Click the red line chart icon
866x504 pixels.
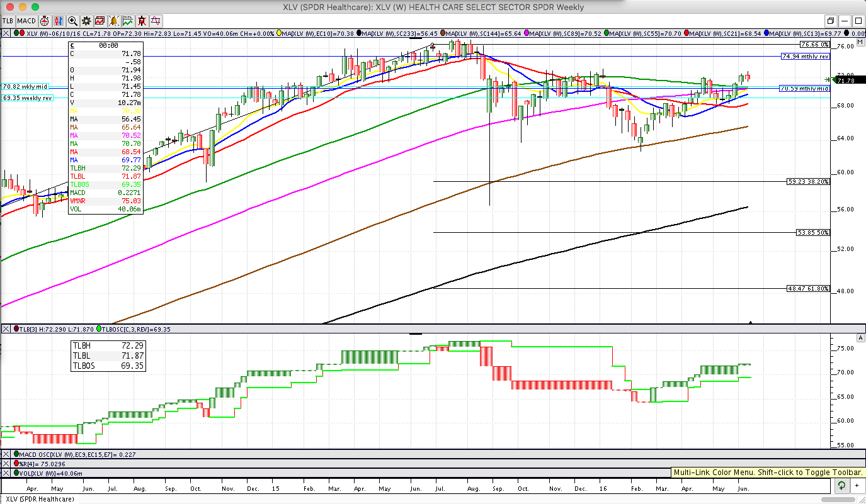point(100,21)
